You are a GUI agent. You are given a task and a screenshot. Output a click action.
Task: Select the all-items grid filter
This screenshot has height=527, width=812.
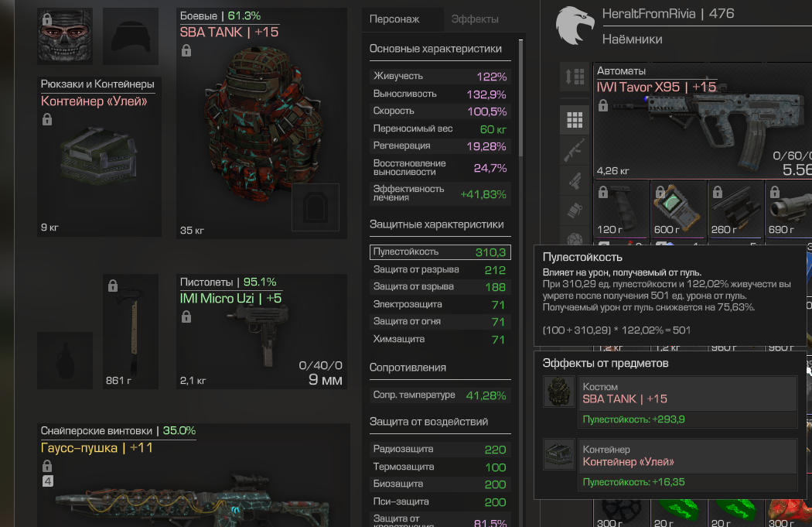575,120
